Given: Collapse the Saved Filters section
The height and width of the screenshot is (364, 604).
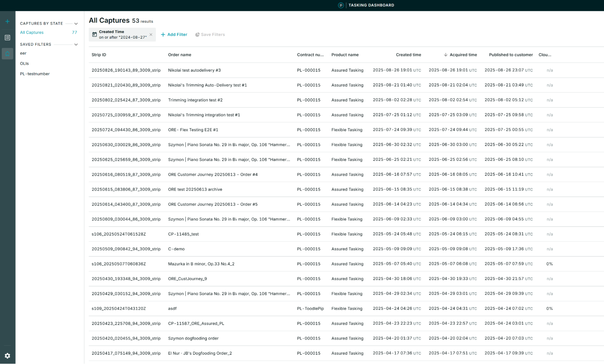Looking at the screenshot, I should click(x=76, y=44).
